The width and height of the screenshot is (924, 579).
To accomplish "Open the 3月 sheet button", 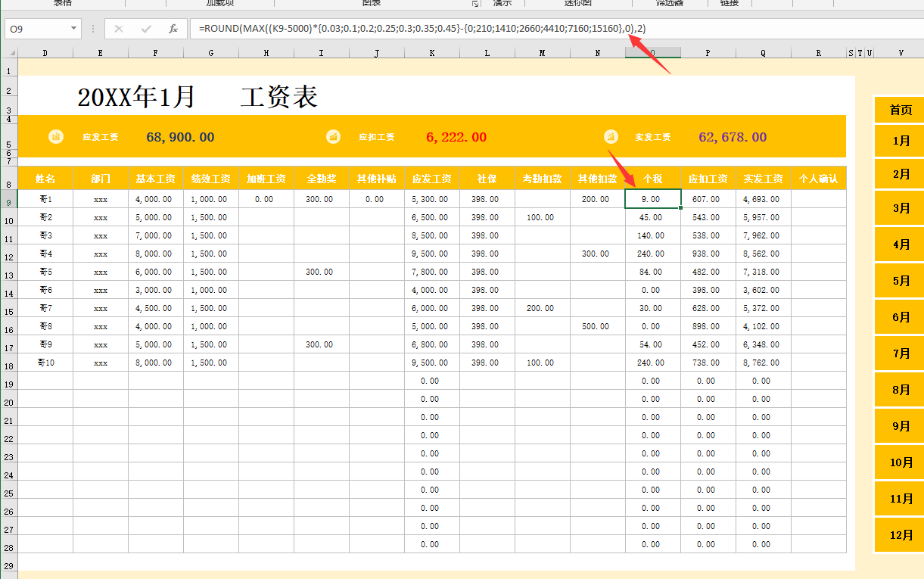I will click(x=901, y=208).
